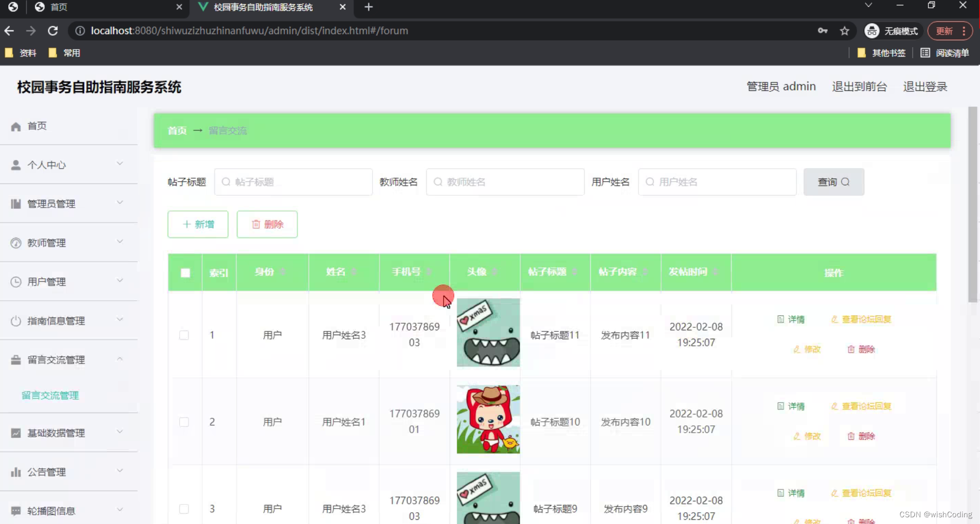Open 轮播图信息 speech bubble icon
Image resolution: width=980 pixels, height=524 pixels.
point(15,510)
